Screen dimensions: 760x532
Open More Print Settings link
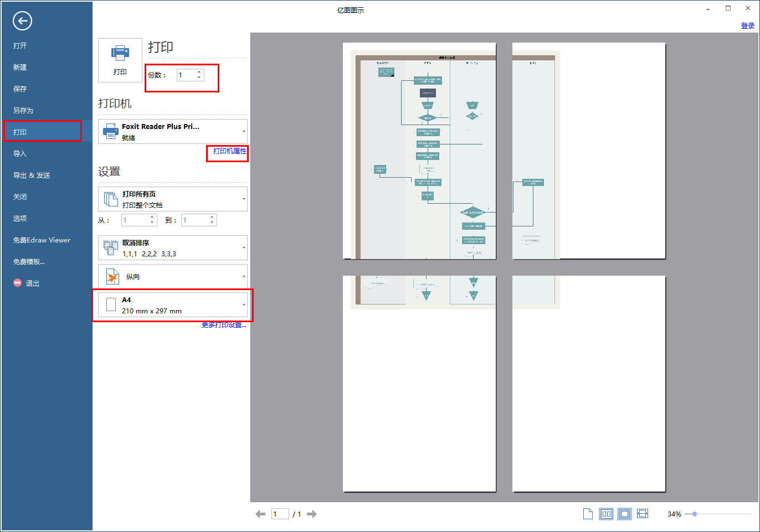coord(224,325)
